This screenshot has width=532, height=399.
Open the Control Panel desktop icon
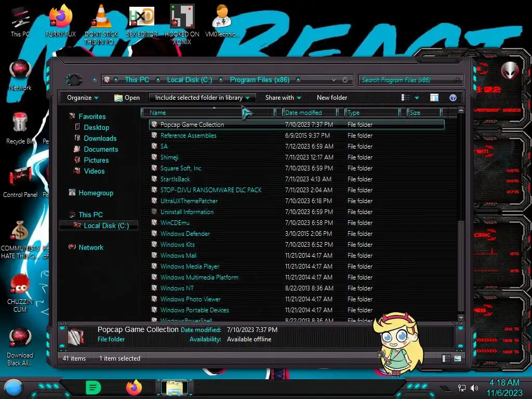[x=20, y=182]
